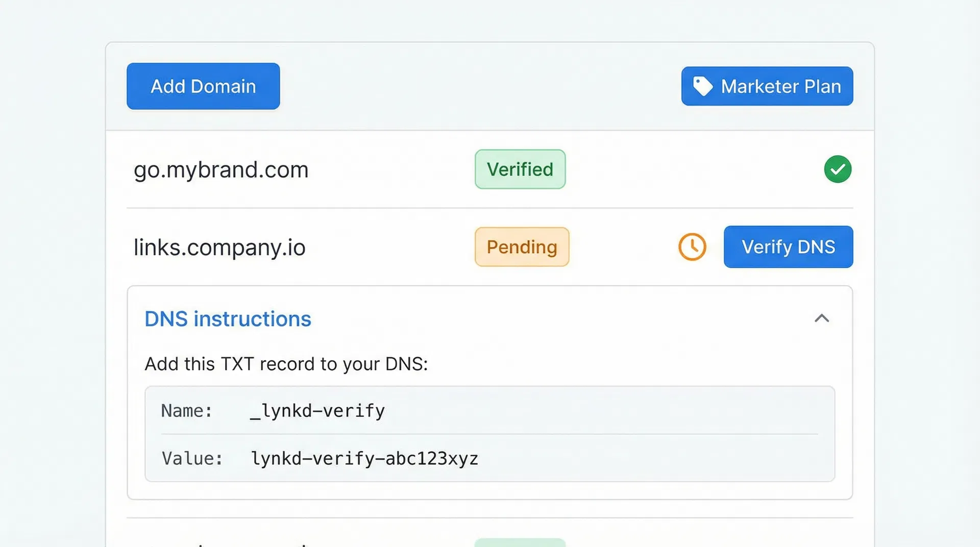
Task: Click the partially visible status badge at bottom
Action: 520,543
